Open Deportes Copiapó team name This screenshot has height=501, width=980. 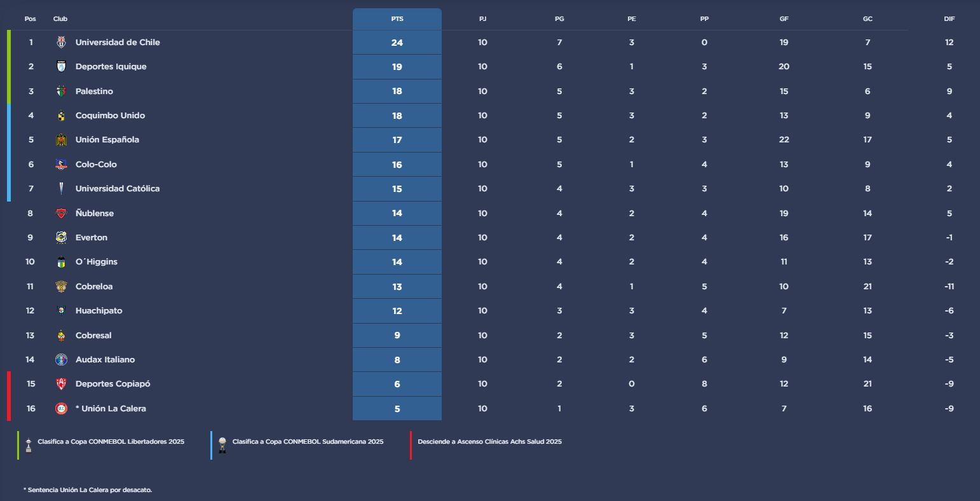pos(113,384)
